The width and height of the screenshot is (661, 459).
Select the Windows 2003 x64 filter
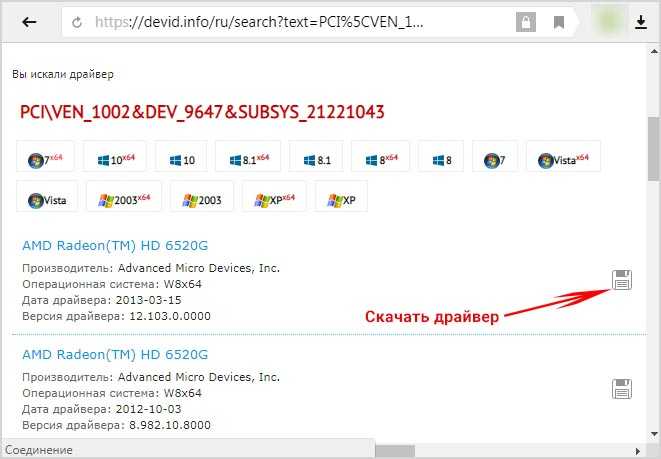(124, 196)
